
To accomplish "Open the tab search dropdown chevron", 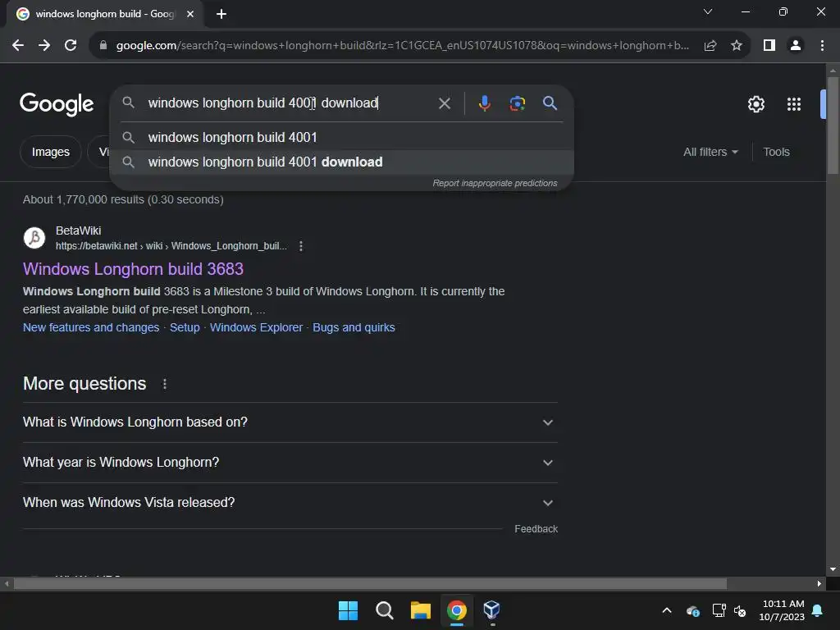I will point(708,11).
